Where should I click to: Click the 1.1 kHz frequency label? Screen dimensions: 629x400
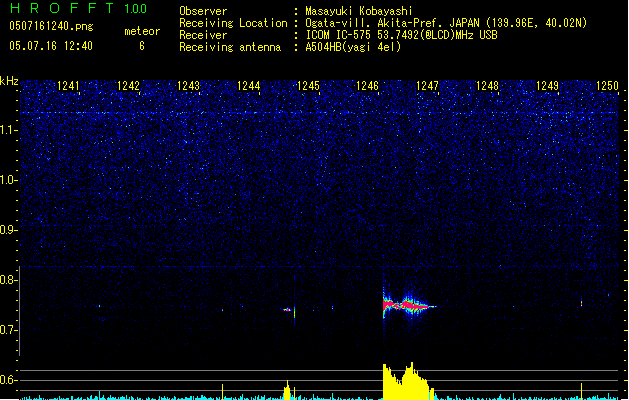tap(9, 130)
